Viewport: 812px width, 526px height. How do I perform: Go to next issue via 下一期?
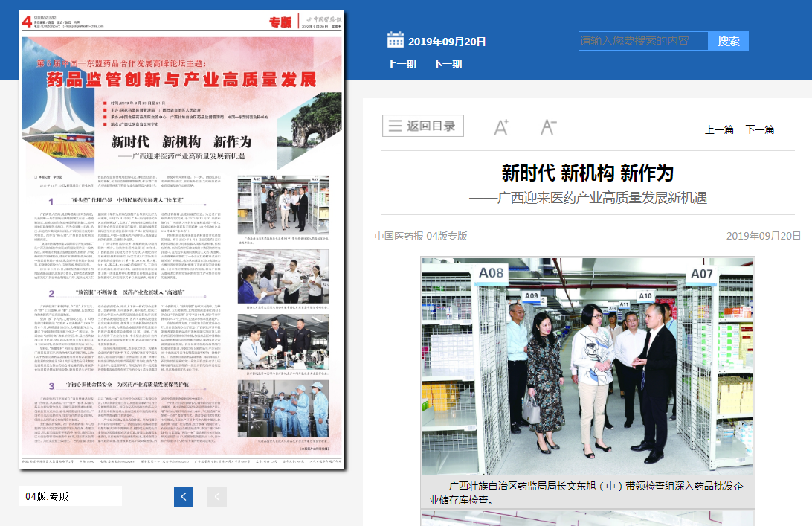448,64
